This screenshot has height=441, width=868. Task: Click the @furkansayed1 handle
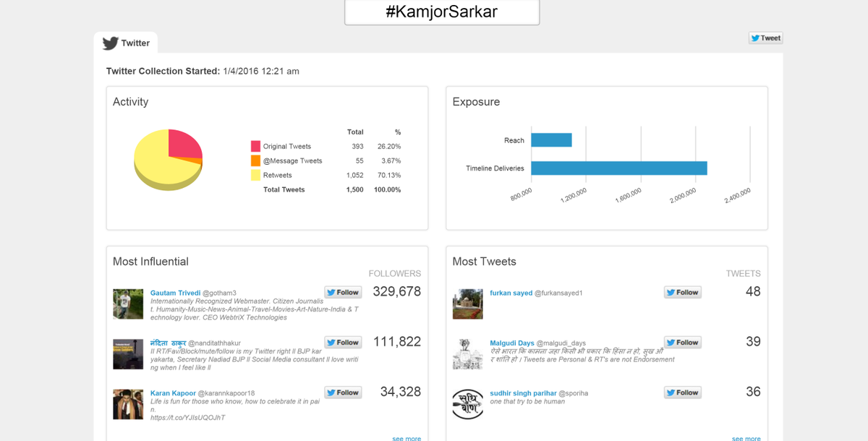[558, 293]
